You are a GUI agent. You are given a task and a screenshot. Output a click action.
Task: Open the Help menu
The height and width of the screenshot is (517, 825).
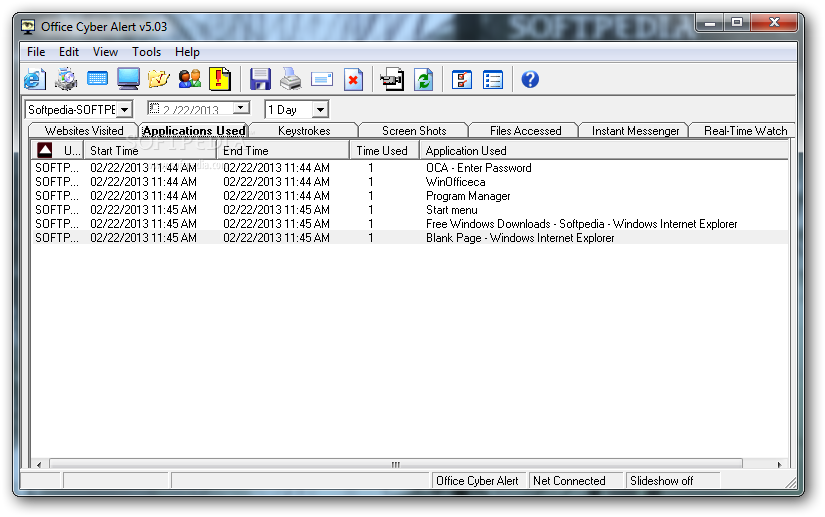187,52
